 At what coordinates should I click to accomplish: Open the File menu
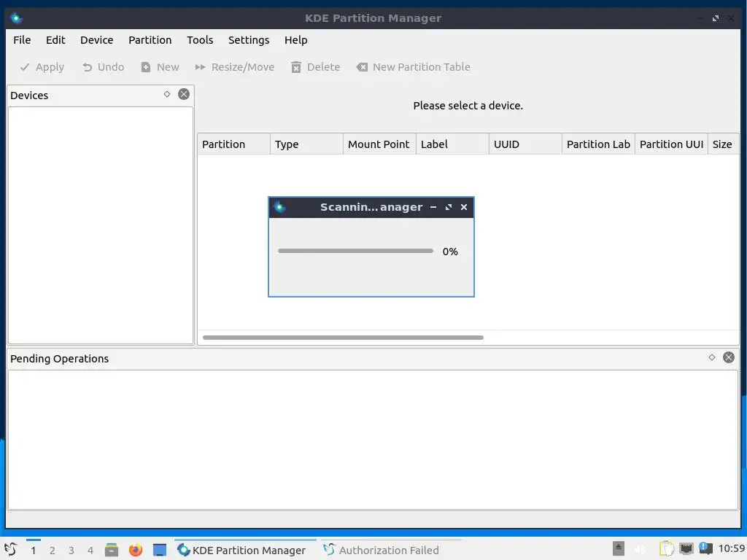pyautogui.click(x=22, y=40)
